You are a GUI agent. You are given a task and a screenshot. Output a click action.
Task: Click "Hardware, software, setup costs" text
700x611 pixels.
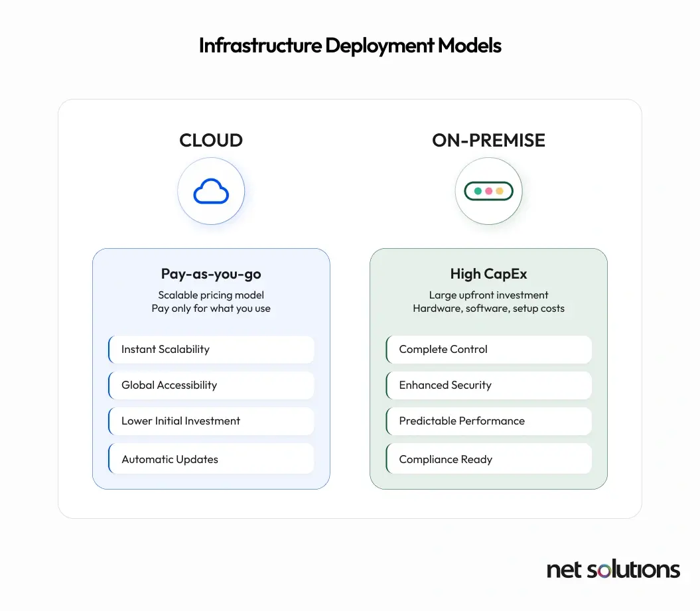point(488,308)
